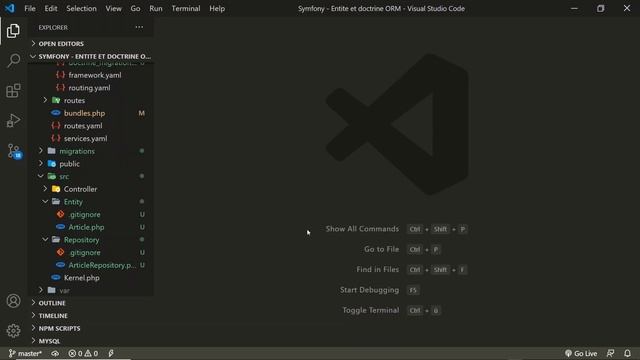Viewport: 640px width, 360px height.
Task: Open the Explorer view in activity bar
Action: 13,31
